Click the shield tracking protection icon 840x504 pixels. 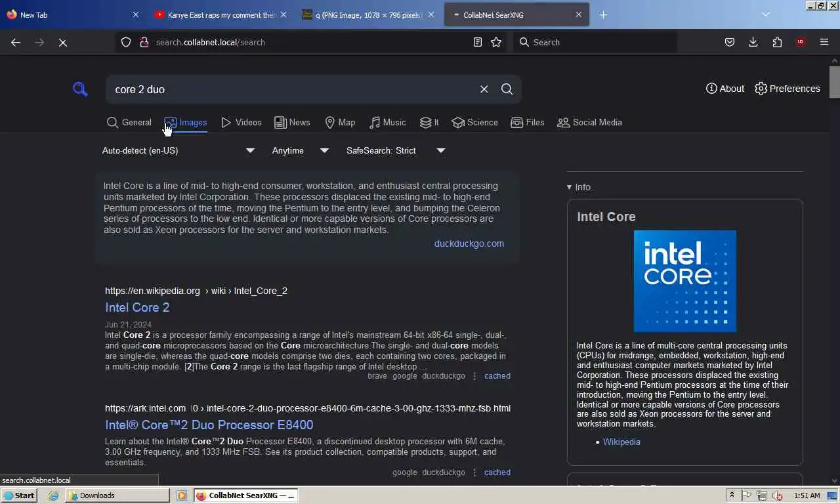[x=126, y=42]
